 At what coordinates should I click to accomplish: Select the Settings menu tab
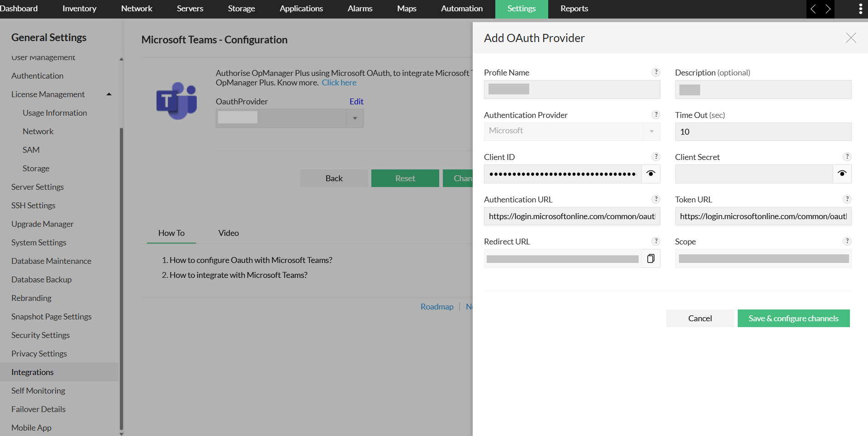522,9
